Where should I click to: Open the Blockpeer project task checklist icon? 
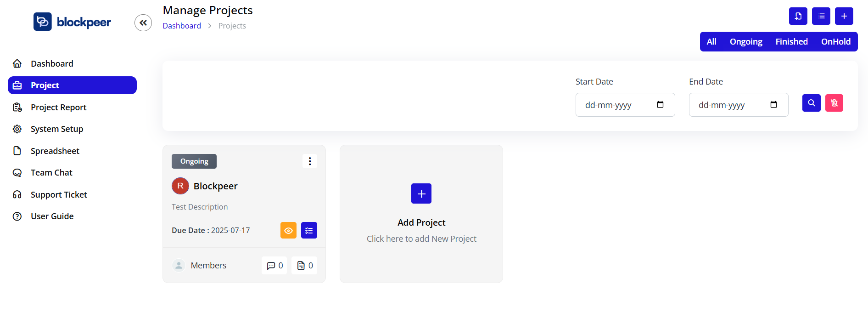[x=309, y=230]
